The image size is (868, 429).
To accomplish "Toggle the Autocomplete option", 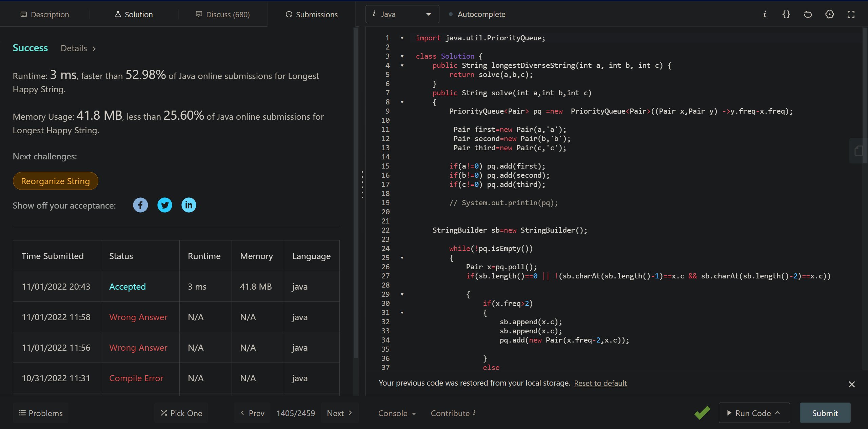I will (477, 14).
